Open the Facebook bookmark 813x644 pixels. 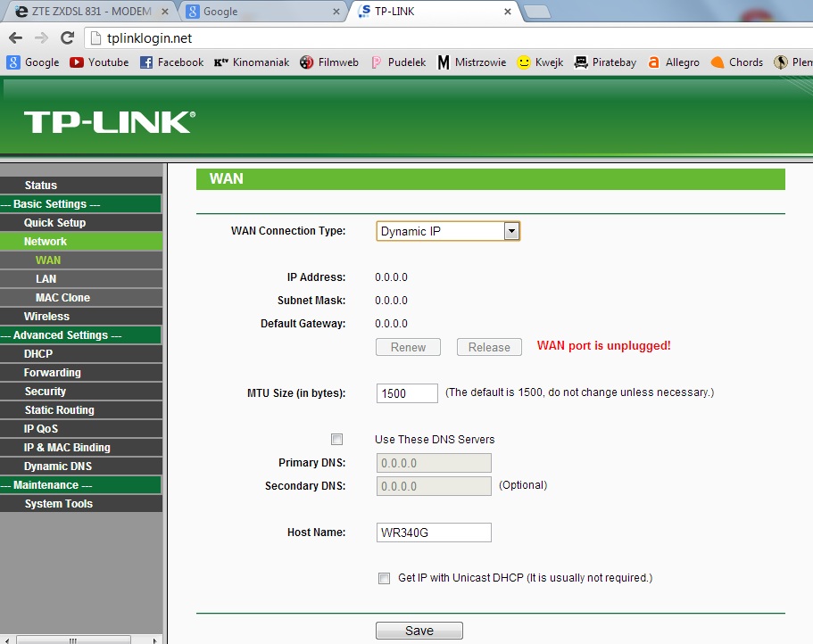(171, 62)
